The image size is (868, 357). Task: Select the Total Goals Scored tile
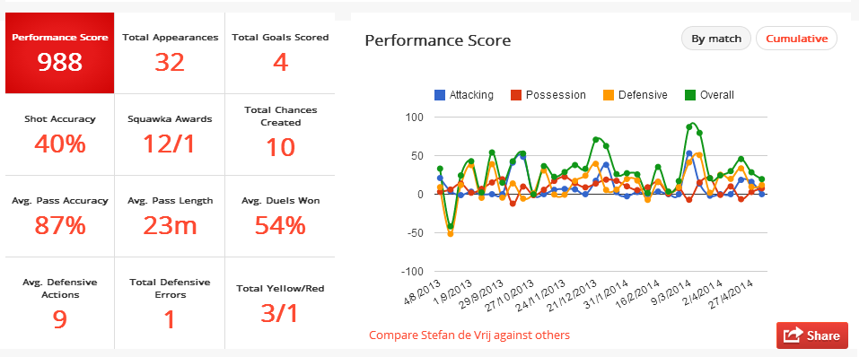[280, 53]
